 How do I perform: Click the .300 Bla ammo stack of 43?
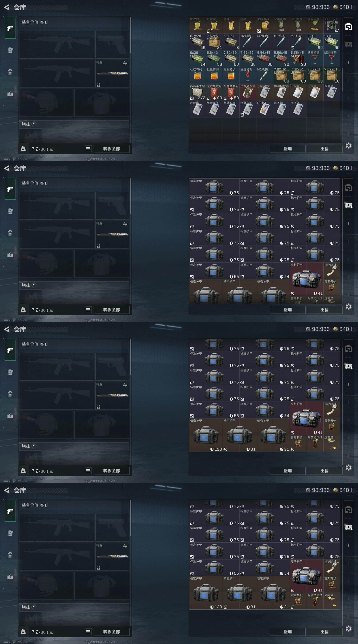(x=331, y=25)
